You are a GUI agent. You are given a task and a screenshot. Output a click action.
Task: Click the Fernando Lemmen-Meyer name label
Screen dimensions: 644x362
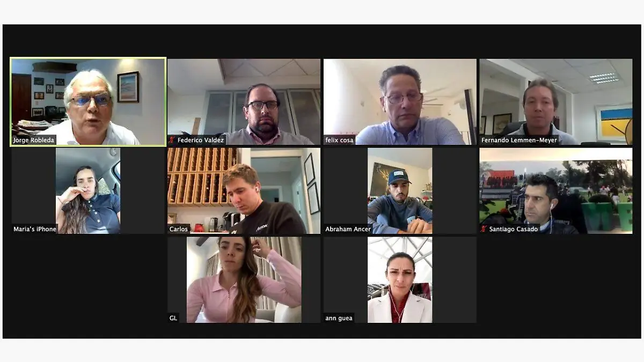(519, 140)
